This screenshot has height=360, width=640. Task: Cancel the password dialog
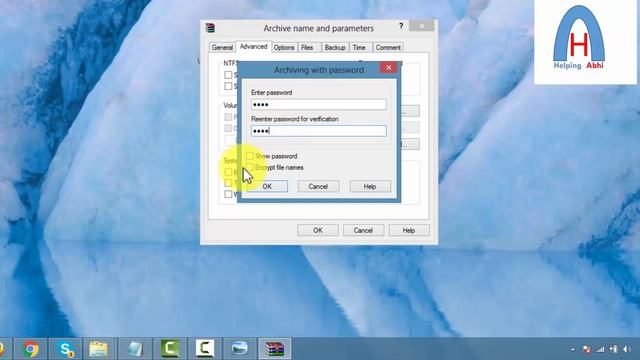[318, 187]
